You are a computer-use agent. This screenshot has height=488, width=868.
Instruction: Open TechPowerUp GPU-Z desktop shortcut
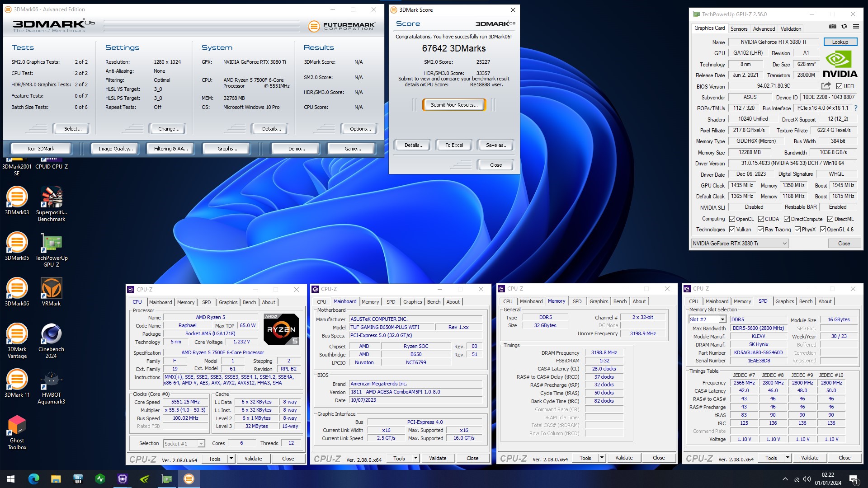point(52,249)
